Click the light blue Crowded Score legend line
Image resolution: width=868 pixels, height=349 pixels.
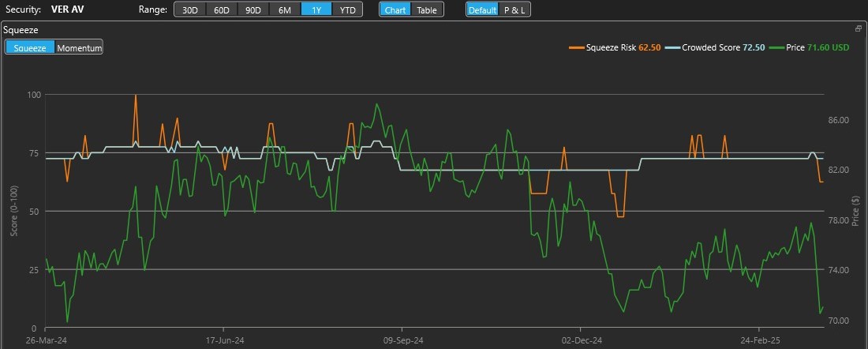coord(672,47)
